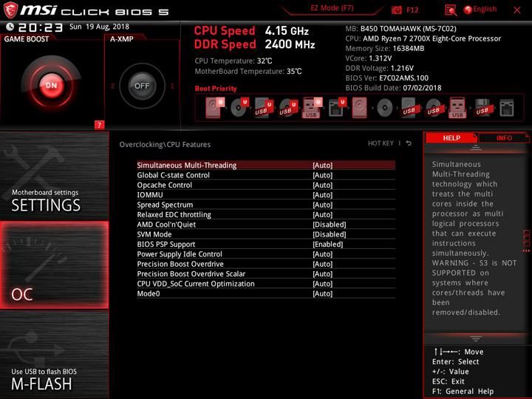This screenshot has height=399, width=532.
Task: Select the legacy CD/DVD boot device icon
Action: [384, 108]
